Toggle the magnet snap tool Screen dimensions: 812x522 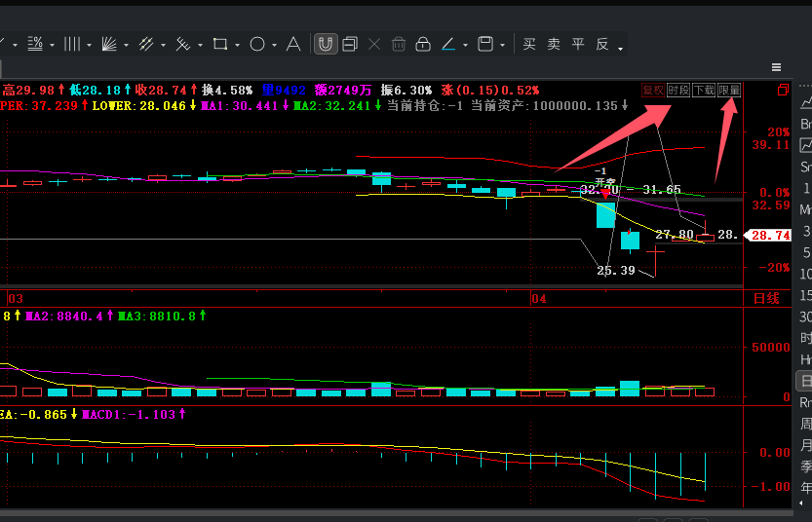(326, 44)
